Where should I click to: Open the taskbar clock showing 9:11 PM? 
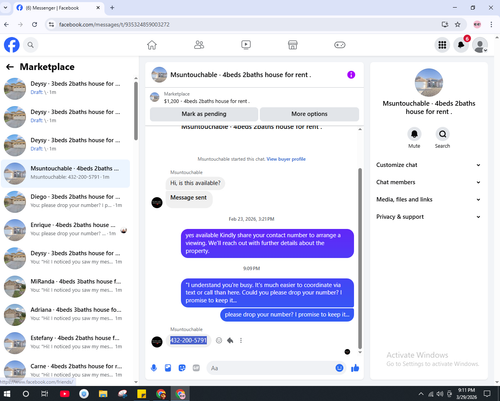[466, 394]
